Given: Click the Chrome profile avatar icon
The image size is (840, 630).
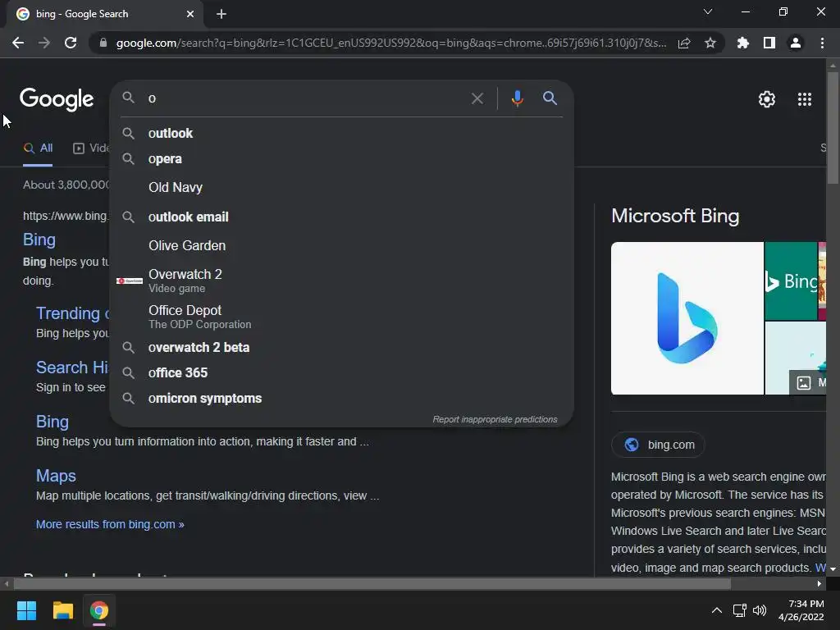Looking at the screenshot, I should click(x=796, y=43).
